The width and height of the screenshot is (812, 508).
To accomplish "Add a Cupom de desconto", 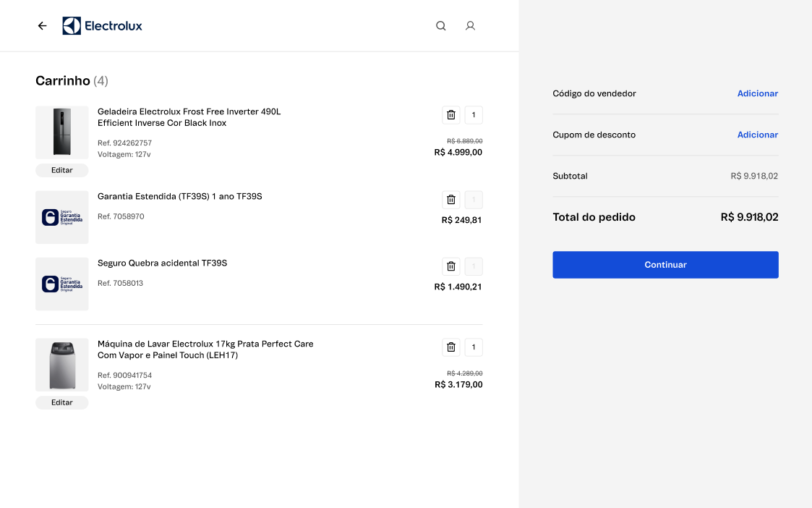I will [757, 135].
